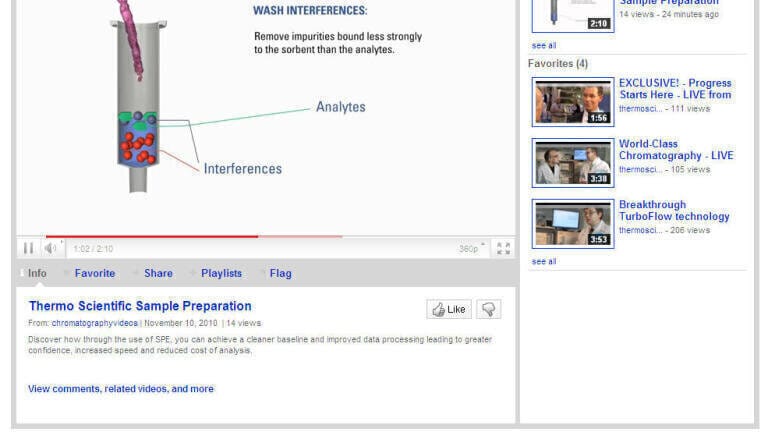Click the 'Analytes' label in the video
This screenshot has width=768, height=432.
340,107
